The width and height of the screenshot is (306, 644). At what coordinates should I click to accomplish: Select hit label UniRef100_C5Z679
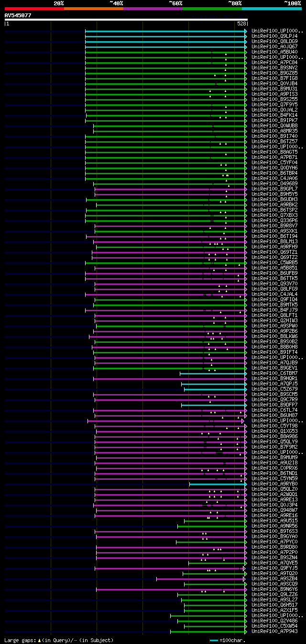274,389
